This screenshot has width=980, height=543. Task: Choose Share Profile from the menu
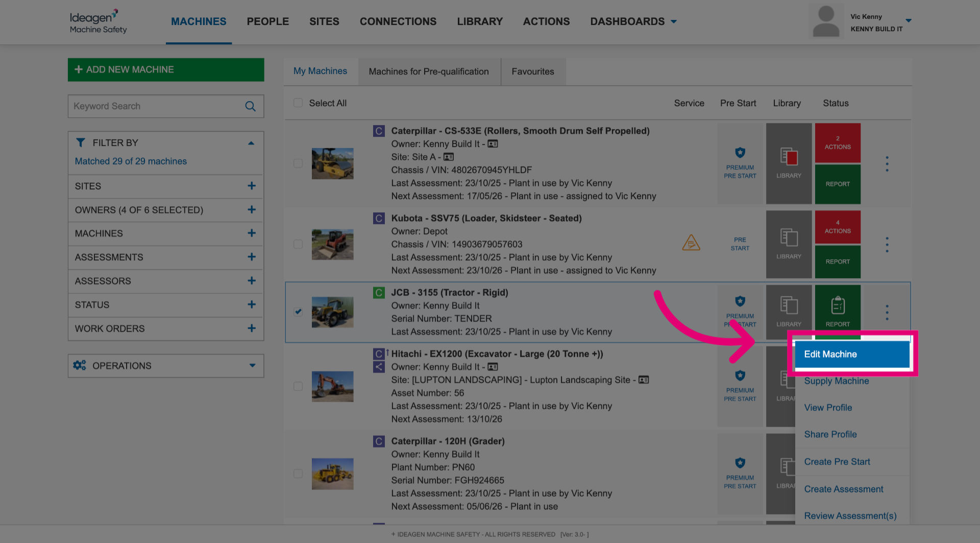coord(852,434)
